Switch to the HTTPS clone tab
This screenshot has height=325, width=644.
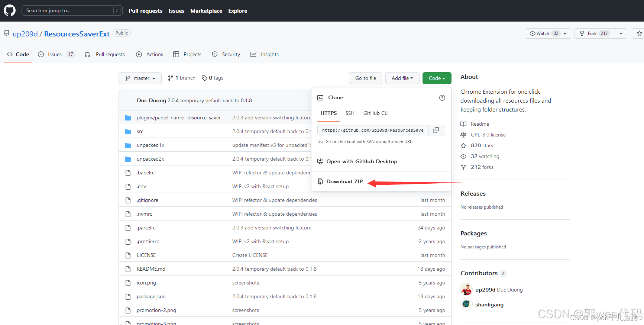click(329, 113)
